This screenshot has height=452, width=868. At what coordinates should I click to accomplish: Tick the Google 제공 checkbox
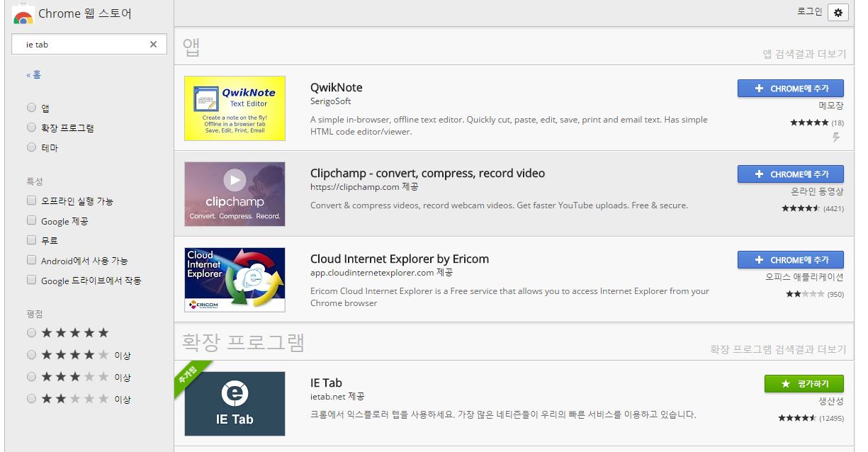pos(31,220)
